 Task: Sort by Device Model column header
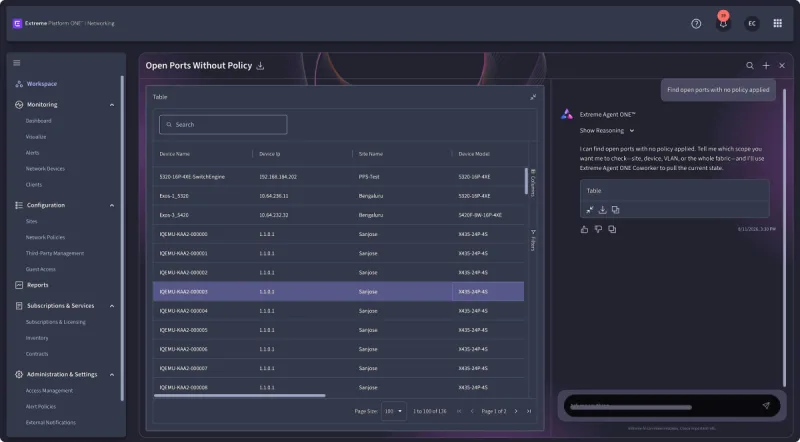tap(474, 154)
